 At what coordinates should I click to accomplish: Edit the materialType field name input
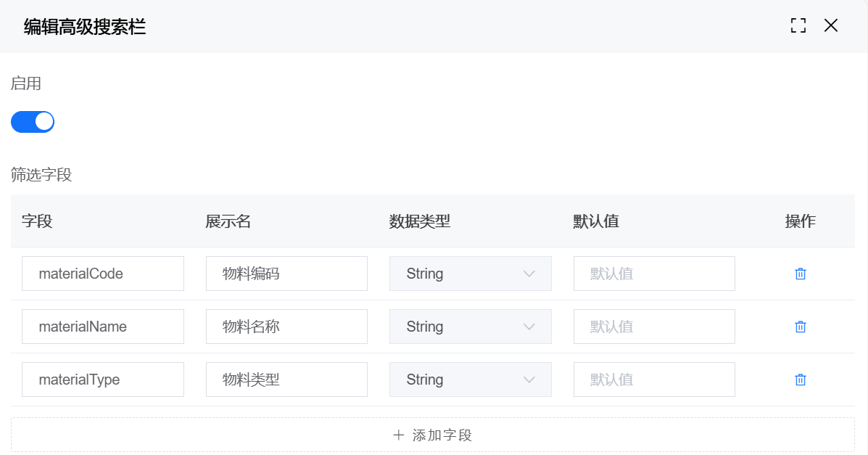click(103, 380)
